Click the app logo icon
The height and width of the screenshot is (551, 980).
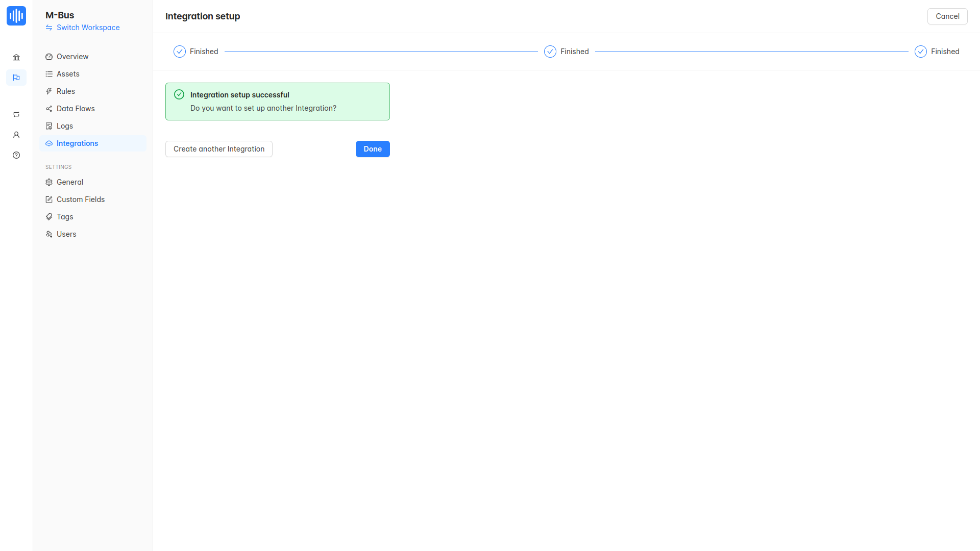[16, 16]
